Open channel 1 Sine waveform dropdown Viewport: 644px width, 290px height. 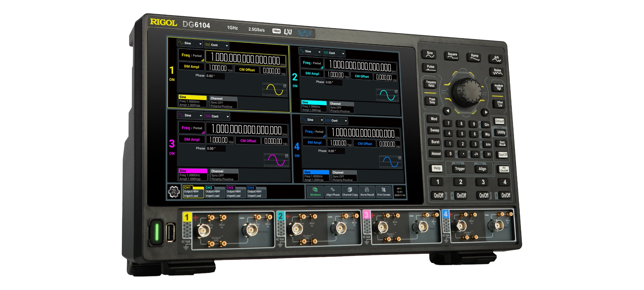coord(190,43)
